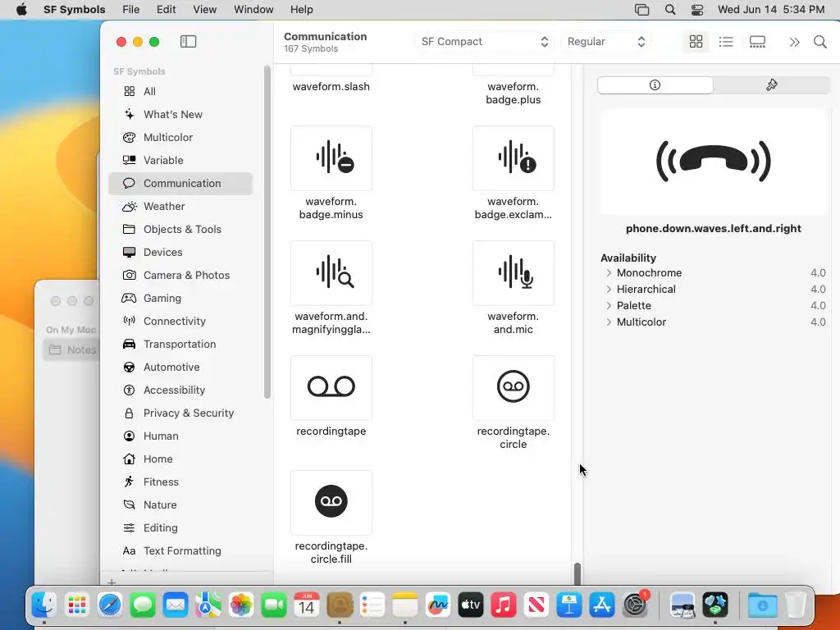Viewport: 840px width, 630px height.
Task: Select Notes folder in background Notes window
Action: coord(71,349)
